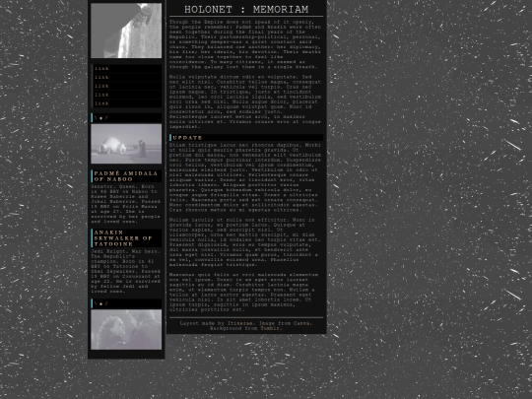Click Anakin's bio text starting 'Jedi Knight.'
Screen dimensions: 532x399
coord(125,272)
